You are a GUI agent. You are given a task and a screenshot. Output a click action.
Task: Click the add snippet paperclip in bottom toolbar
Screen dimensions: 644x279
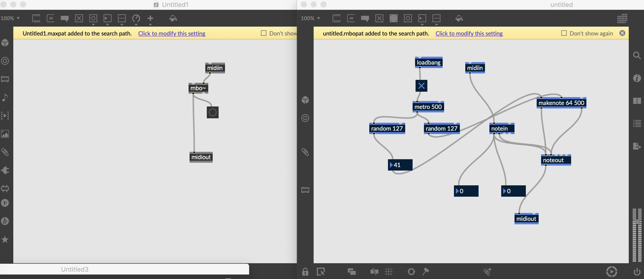487,272
